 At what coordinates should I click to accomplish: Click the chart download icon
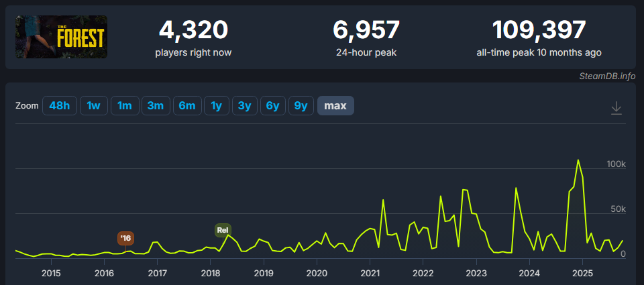pyautogui.click(x=616, y=108)
